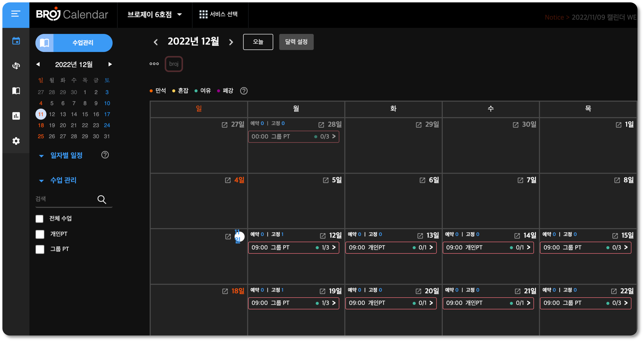Open the 서비스 선택 menu
644x342 pixels.
[x=219, y=14]
